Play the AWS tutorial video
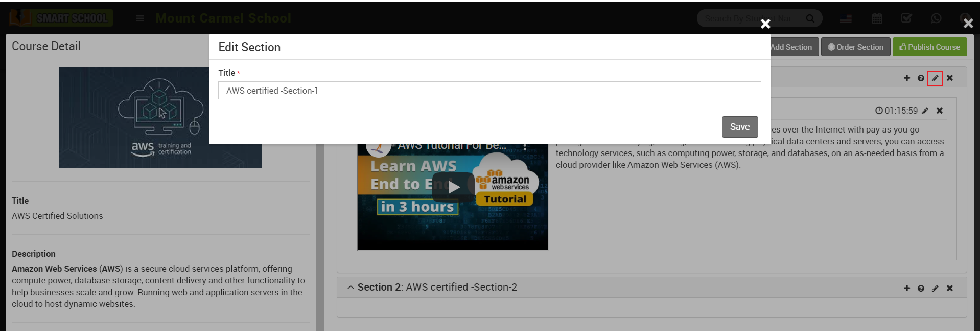 click(453, 187)
